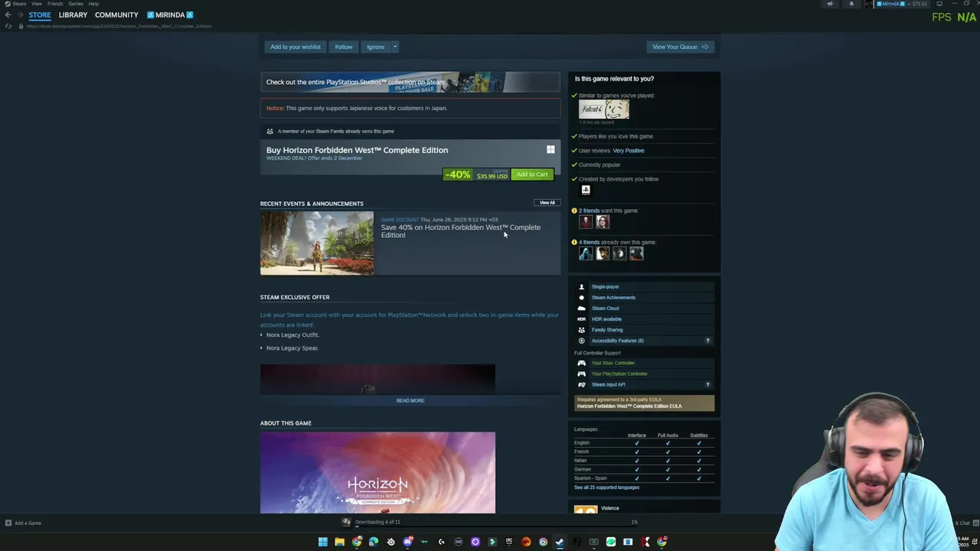
Task: Switch to the STORE tab
Action: [x=40, y=15]
